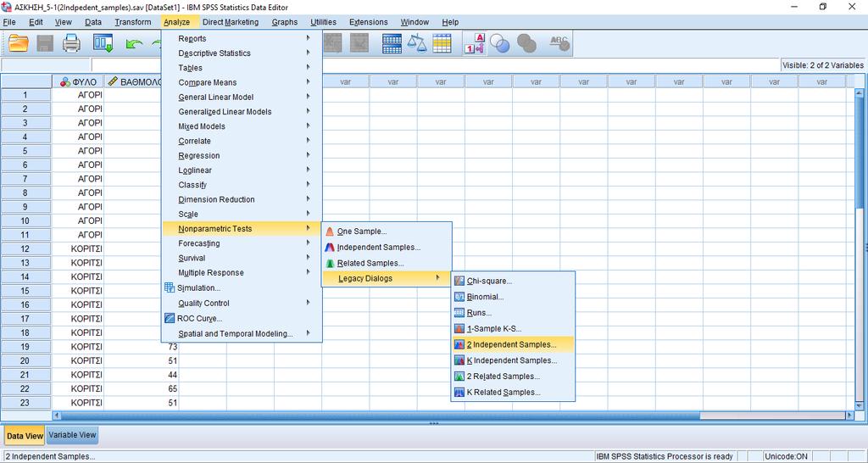This screenshot has height=463, width=868.
Task: Select row header number 12
Action: tap(25, 248)
